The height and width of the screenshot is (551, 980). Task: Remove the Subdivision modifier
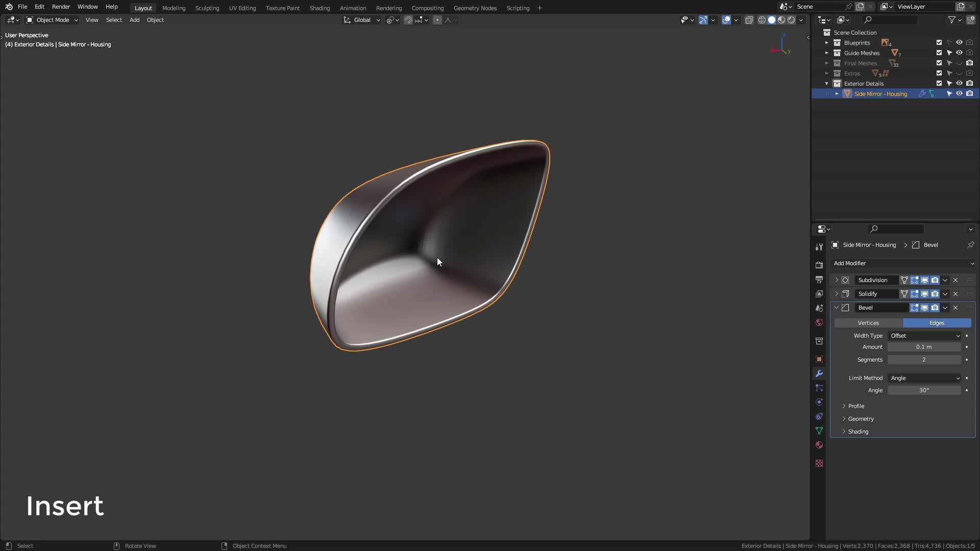[955, 280]
